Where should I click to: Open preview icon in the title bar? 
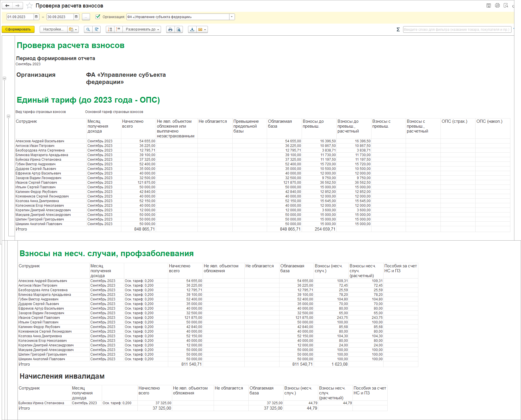506,5
